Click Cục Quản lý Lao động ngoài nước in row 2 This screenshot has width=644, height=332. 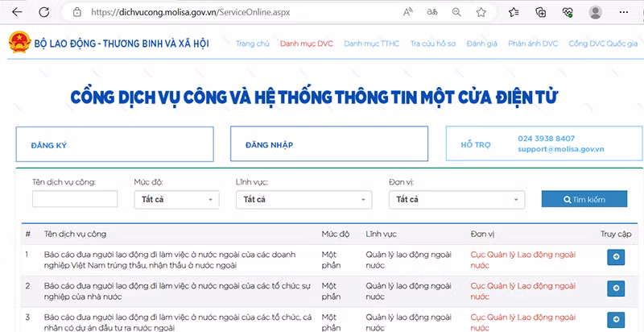pyautogui.click(x=522, y=291)
